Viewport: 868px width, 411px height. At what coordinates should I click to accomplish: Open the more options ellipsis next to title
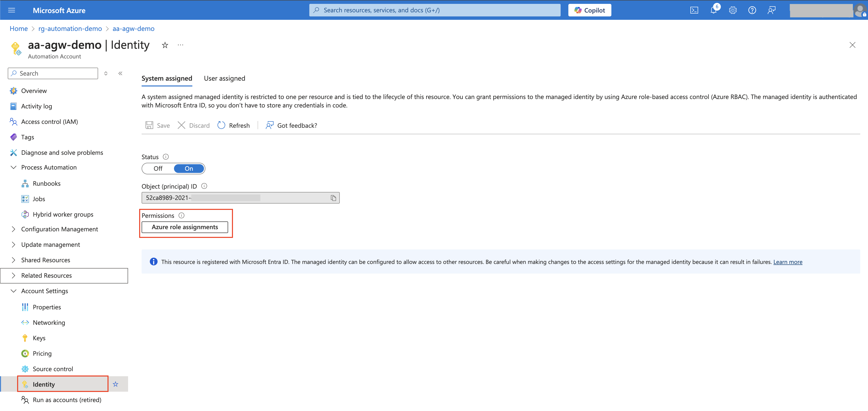pyautogui.click(x=181, y=45)
